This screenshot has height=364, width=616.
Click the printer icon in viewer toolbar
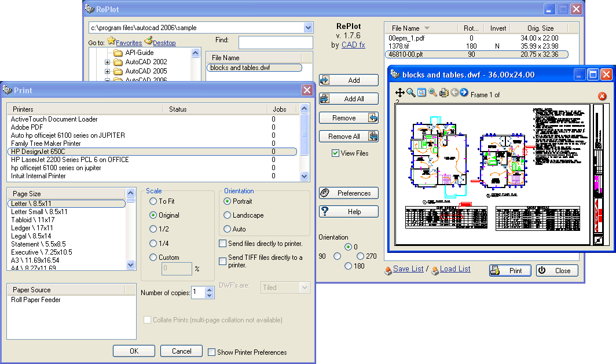pos(444,93)
